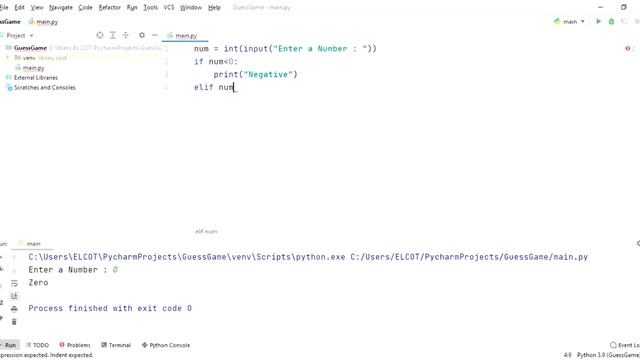Open Project panel gear settings
Viewport: 640px width, 360px height.
142,35
